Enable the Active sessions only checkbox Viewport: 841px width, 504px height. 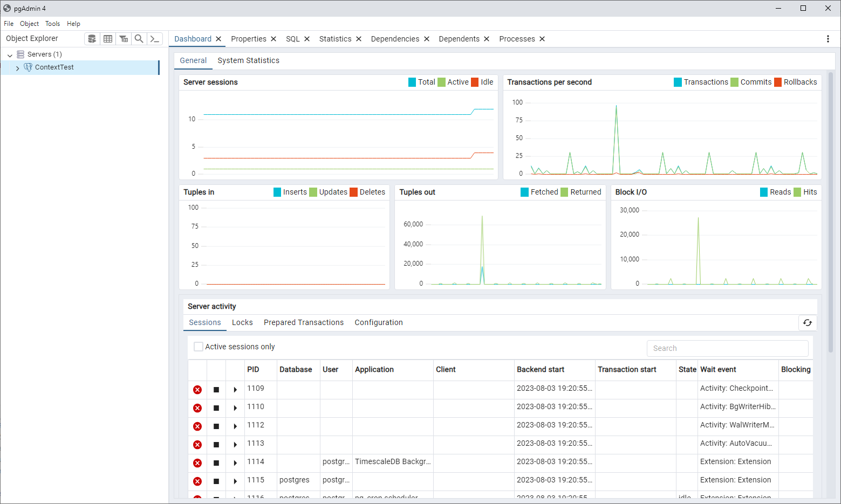coord(199,347)
